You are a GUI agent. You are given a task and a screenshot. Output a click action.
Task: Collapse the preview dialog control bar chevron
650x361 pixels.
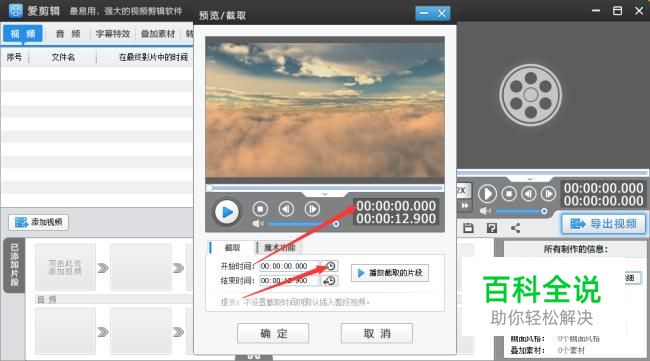pyautogui.click(x=325, y=194)
